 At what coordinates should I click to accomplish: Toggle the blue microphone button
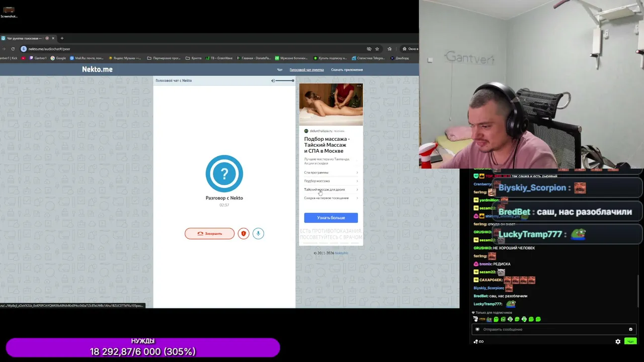point(258,233)
